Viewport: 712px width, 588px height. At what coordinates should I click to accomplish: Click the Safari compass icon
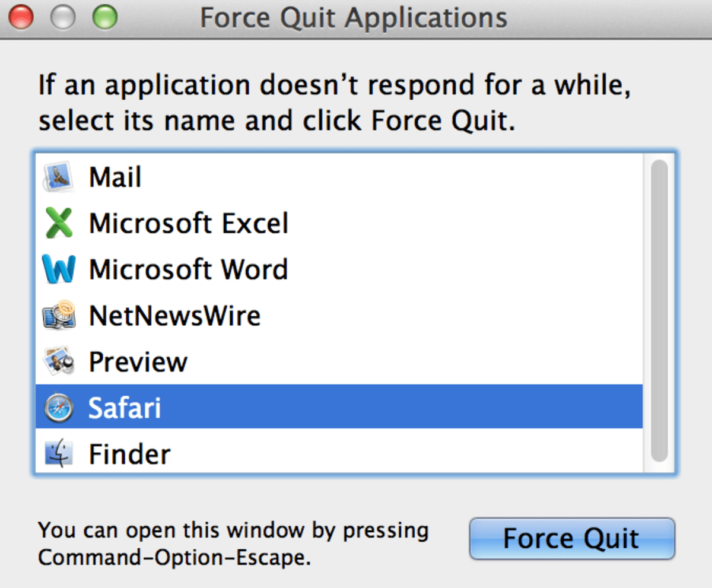tap(59, 408)
